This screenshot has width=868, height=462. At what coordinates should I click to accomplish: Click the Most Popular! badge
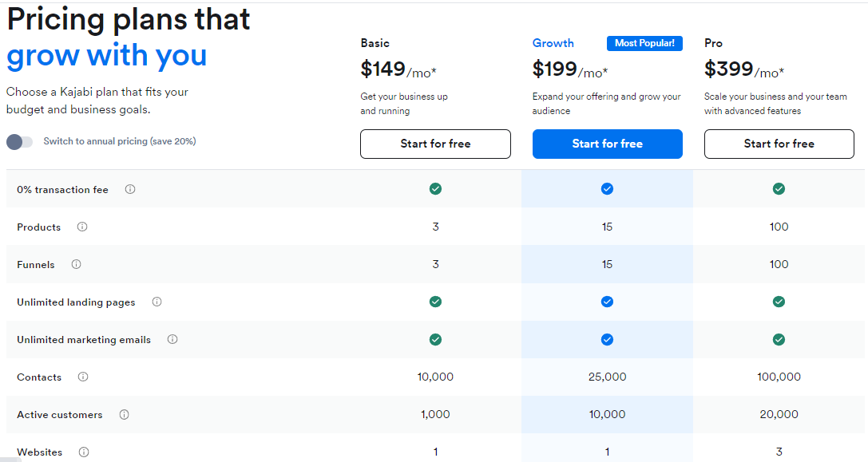(x=644, y=43)
